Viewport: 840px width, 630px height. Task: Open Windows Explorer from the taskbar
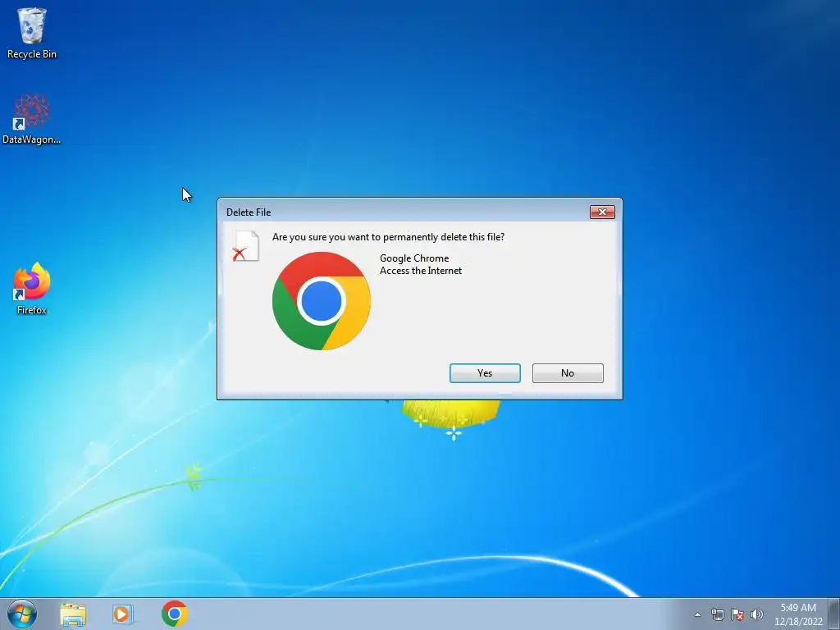[x=73, y=614]
